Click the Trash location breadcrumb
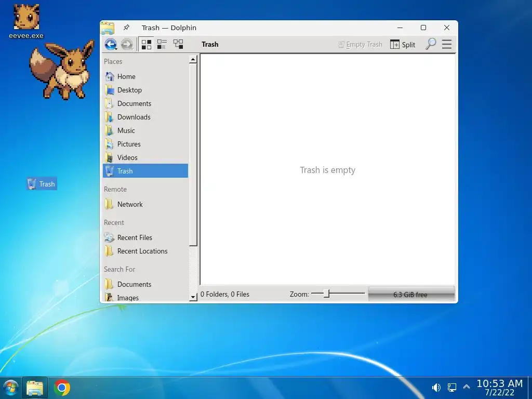 [210, 45]
